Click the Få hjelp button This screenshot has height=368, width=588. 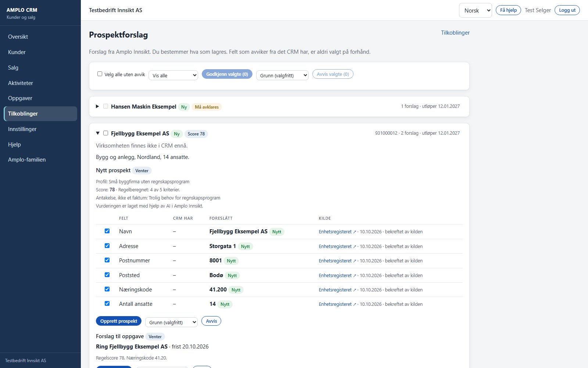click(x=508, y=10)
